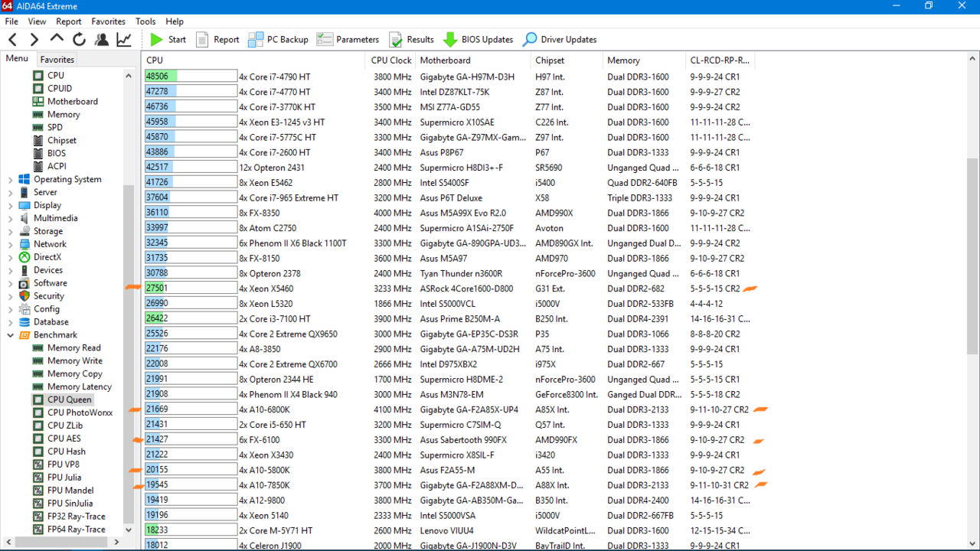Image resolution: width=980 pixels, height=551 pixels.
Task: Select the Chipset tree item
Action: (62, 141)
